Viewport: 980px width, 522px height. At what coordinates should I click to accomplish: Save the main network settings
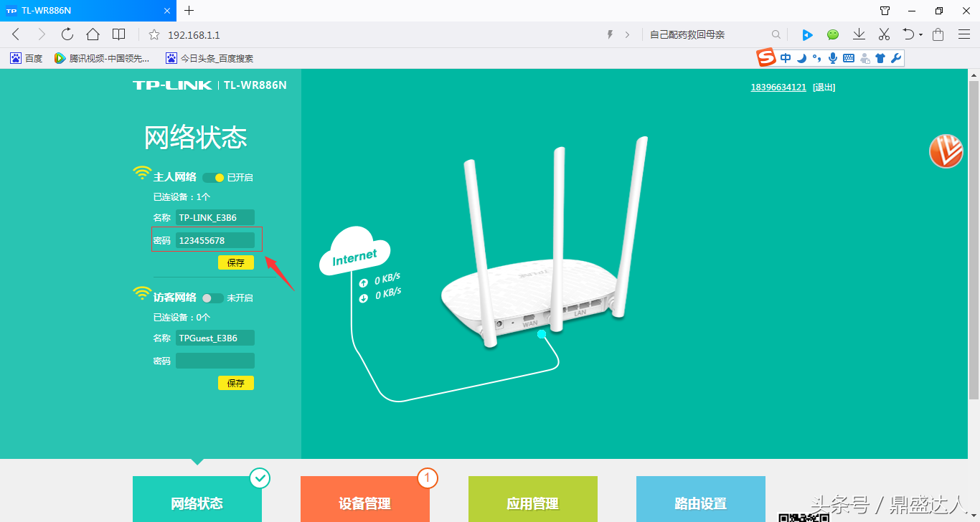(236, 262)
